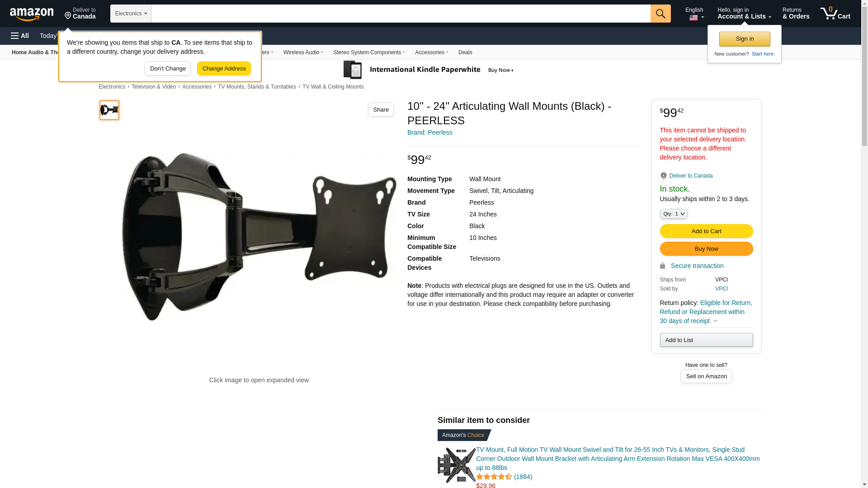Click the Amazon logo
The width and height of the screenshot is (868, 488).
[32, 14]
